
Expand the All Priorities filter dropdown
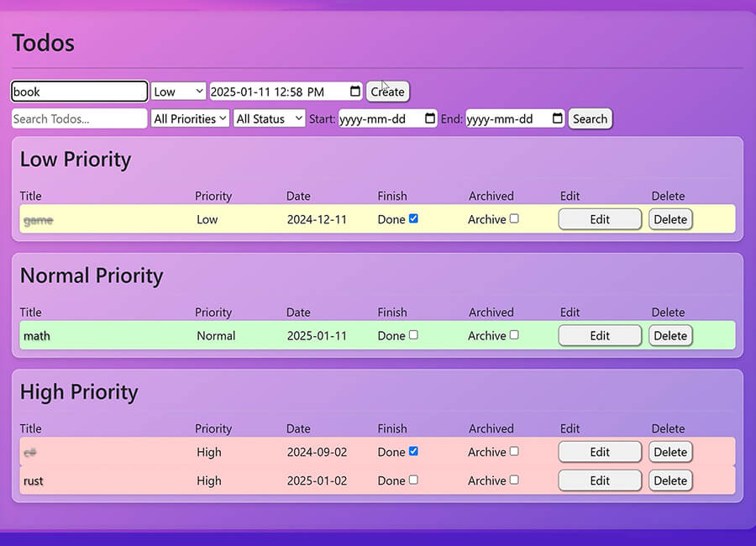pyautogui.click(x=190, y=119)
